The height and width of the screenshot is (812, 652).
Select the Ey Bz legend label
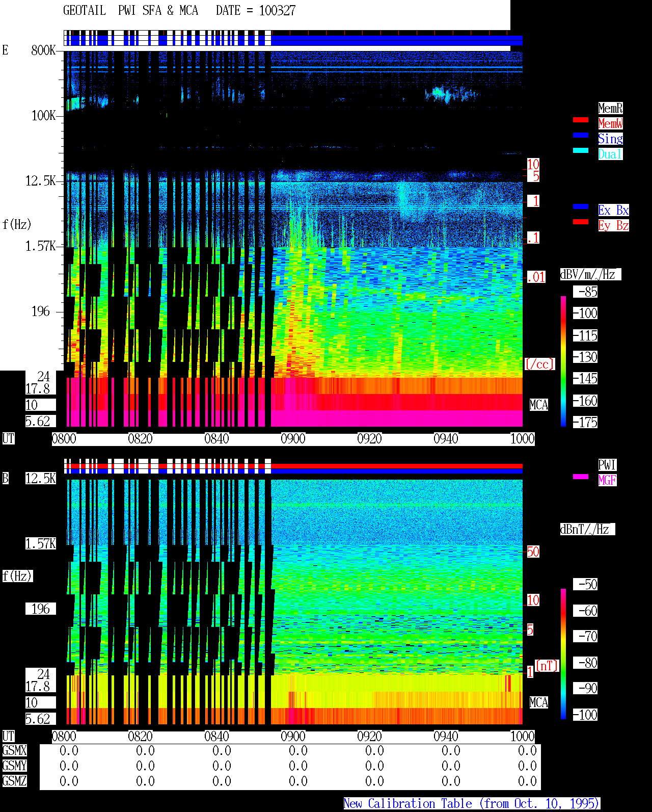coord(613,225)
